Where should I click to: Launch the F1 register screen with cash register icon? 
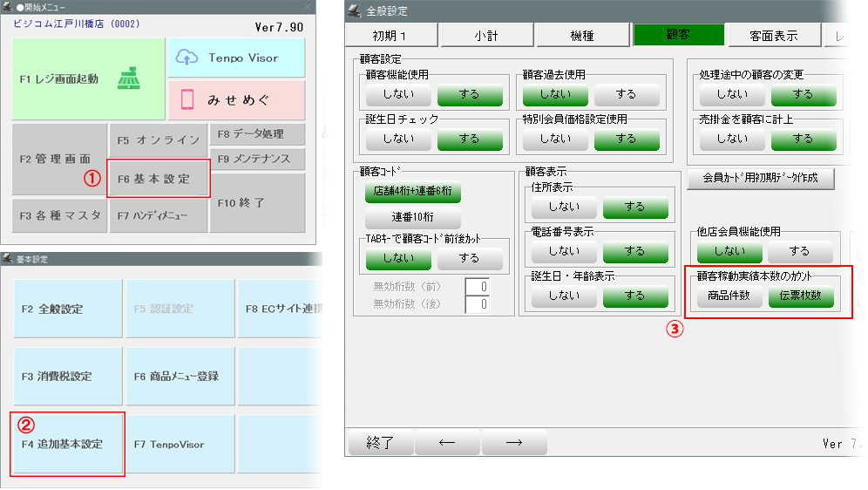click(87, 78)
